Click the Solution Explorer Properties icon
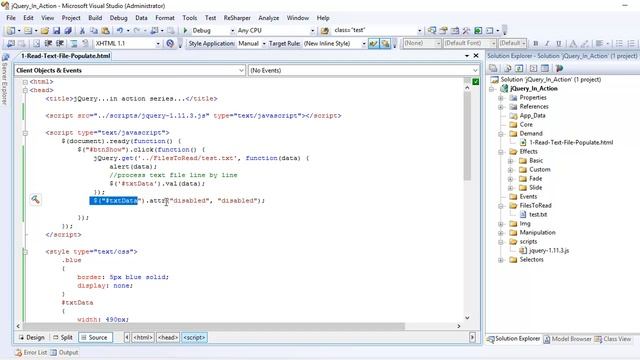This screenshot has width=640, height=360. [x=493, y=69]
